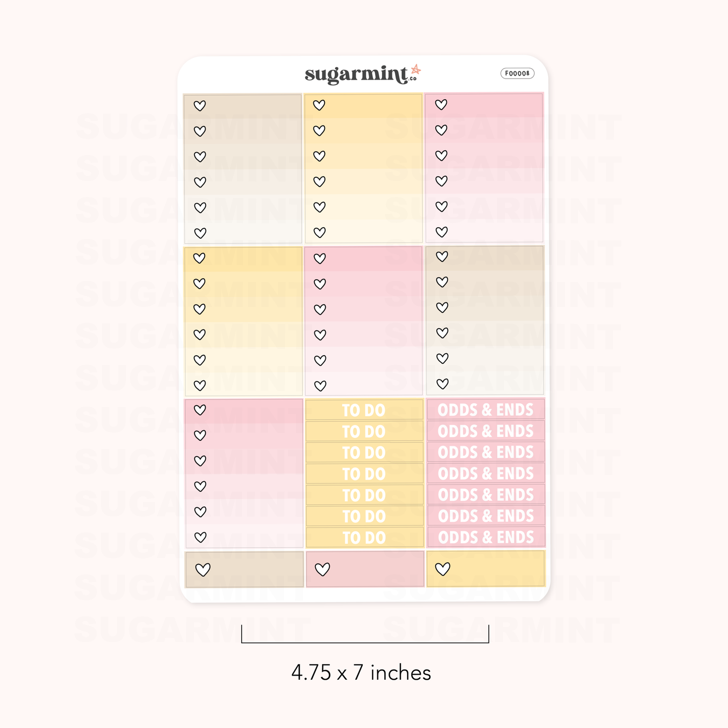Select the first heart in the top-right pink box
The width and height of the screenshot is (728, 728).
coord(441,105)
